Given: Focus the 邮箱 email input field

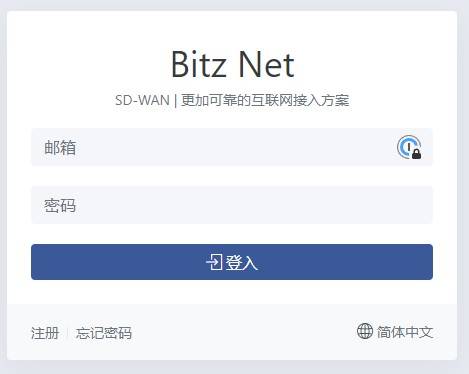Looking at the screenshot, I should (232, 147).
